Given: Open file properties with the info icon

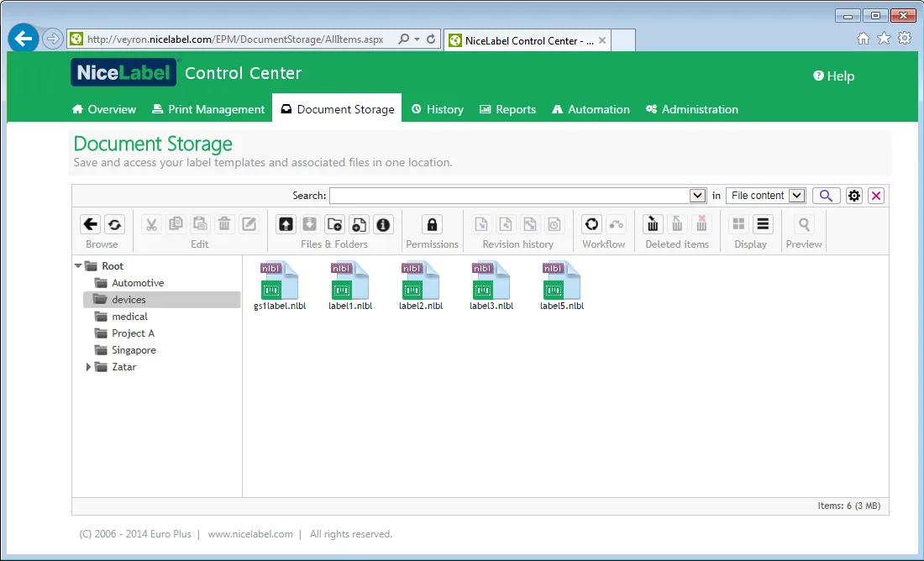Looking at the screenshot, I should (x=383, y=224).
